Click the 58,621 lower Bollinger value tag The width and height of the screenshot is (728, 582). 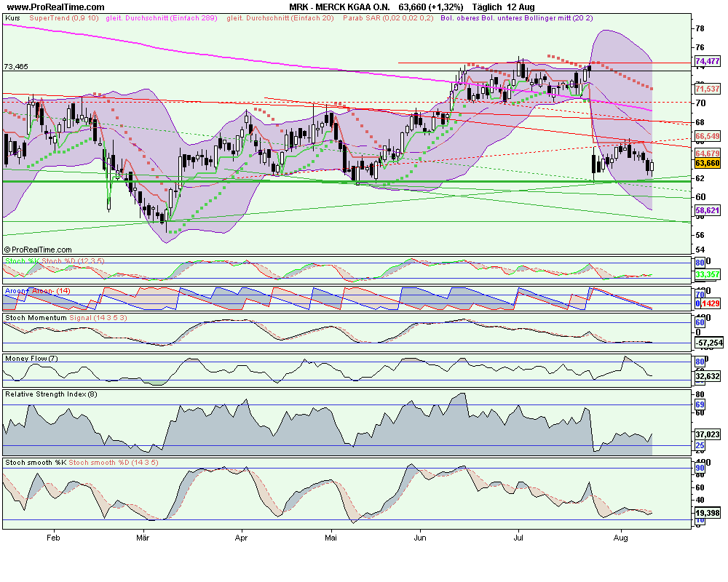click(x=708, y=210)
